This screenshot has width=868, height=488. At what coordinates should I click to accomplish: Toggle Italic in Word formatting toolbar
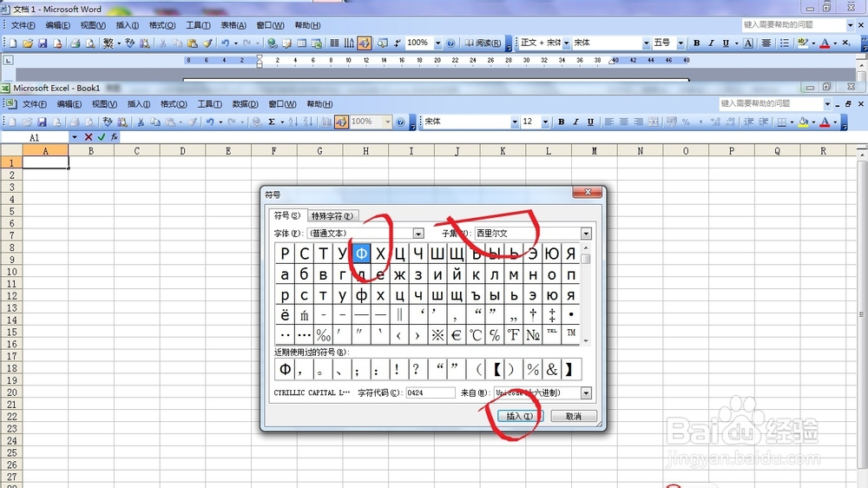pyautogui.click(x=711, y=43)
